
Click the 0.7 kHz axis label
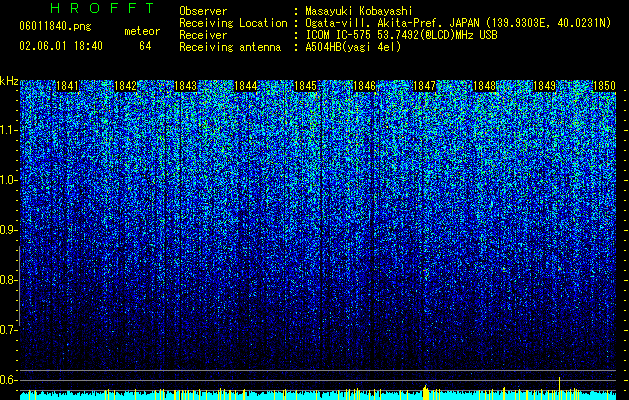(8, 330)
